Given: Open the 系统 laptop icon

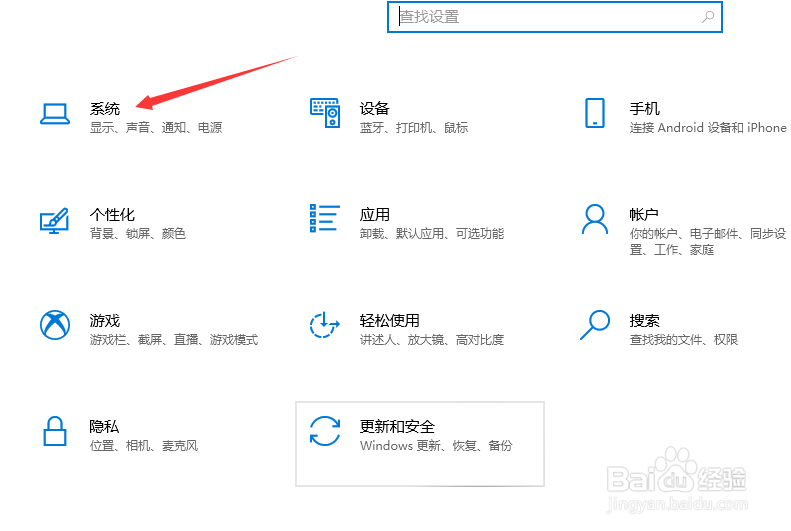Looking at the screenshot, I should tap(55, 114).
